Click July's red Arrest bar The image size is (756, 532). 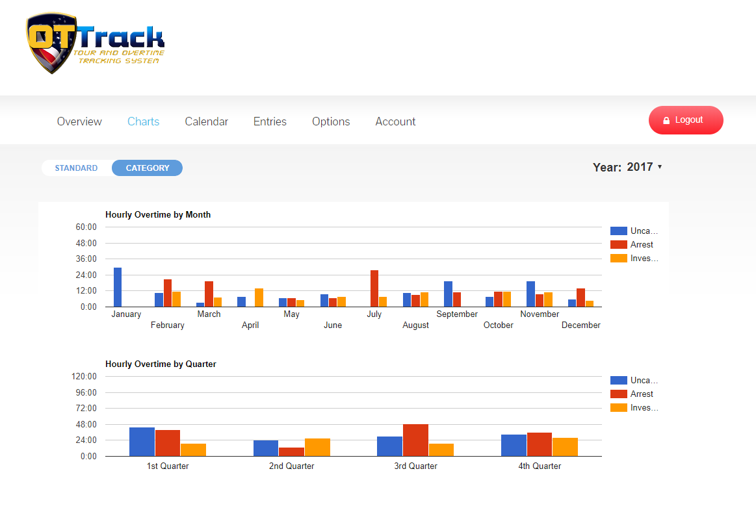tap(374, 288)
